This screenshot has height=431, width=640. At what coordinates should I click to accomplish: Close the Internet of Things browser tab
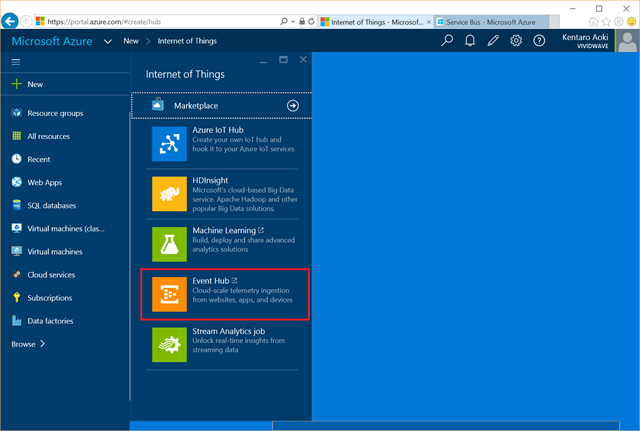pyautogui.click(x=429, y=22)
